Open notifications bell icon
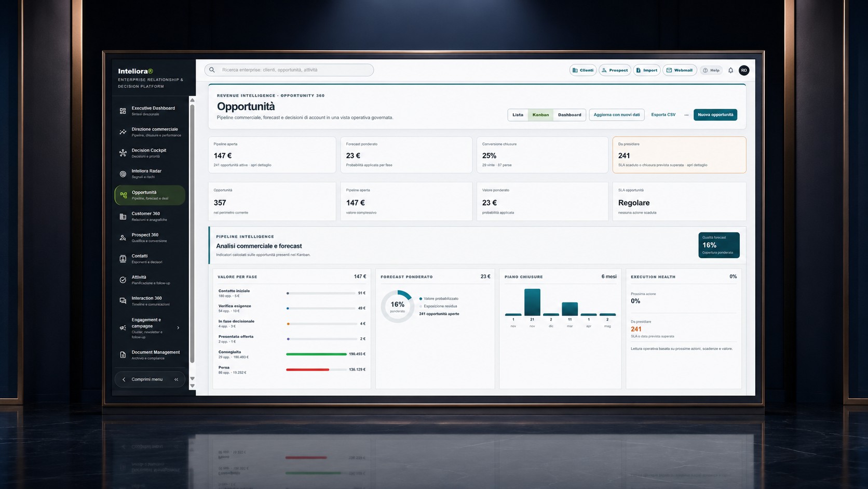This screenshot has width=868, height=489. (731, 70)
